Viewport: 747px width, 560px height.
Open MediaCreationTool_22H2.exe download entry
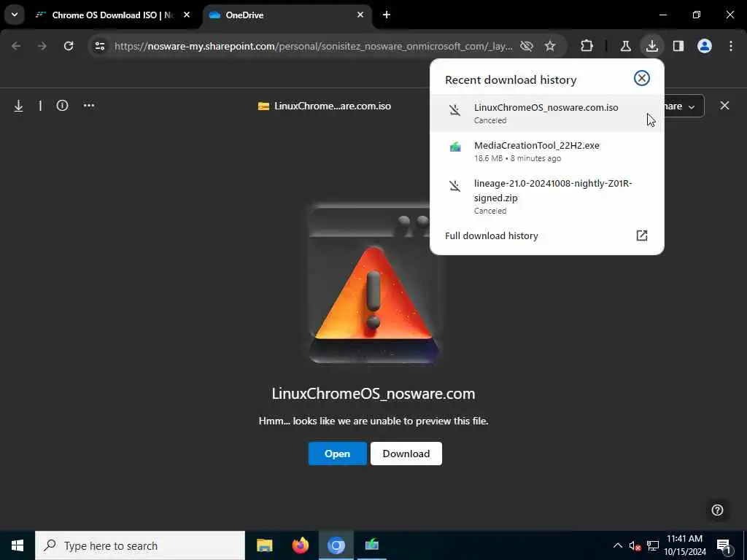pos(546,151)
